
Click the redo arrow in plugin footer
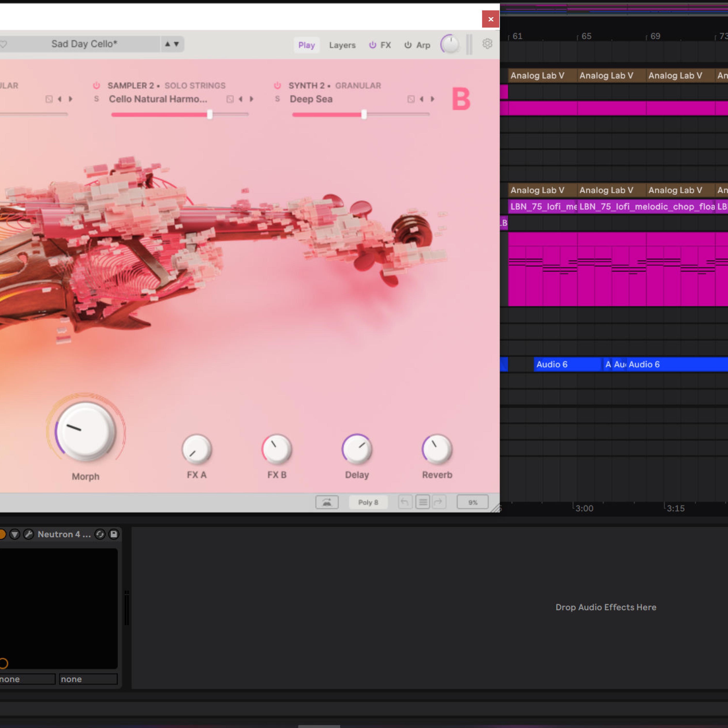pos(438,502)
